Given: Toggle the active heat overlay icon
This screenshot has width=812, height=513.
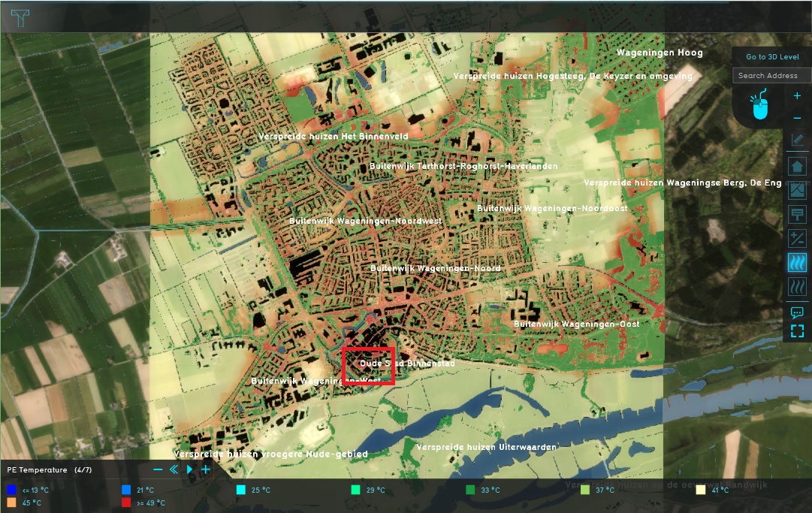Looking at the screenshot, I should 797,262.
